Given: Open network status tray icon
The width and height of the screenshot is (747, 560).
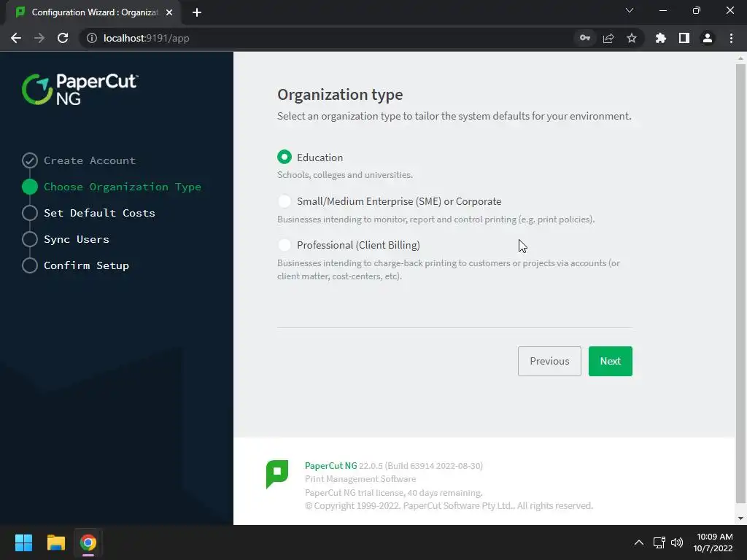Looking at the screenshot, I should [659, 542].
